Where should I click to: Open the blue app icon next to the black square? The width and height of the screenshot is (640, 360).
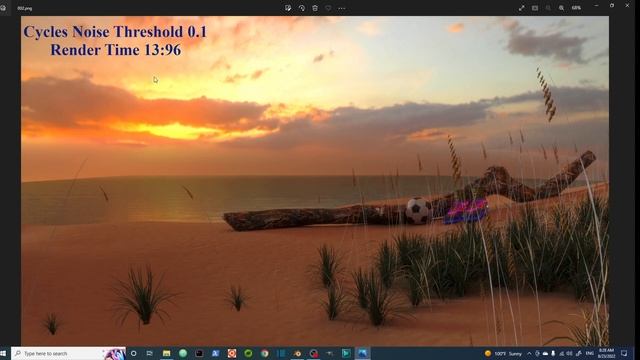click(x=216, y=353)
